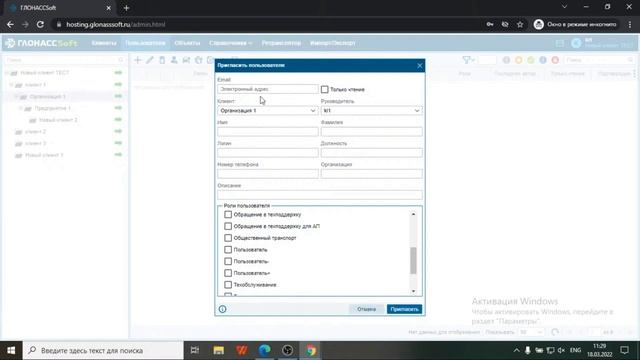Open the ENG language indicator
Screen dimensions: 640x360
[576, 350]
